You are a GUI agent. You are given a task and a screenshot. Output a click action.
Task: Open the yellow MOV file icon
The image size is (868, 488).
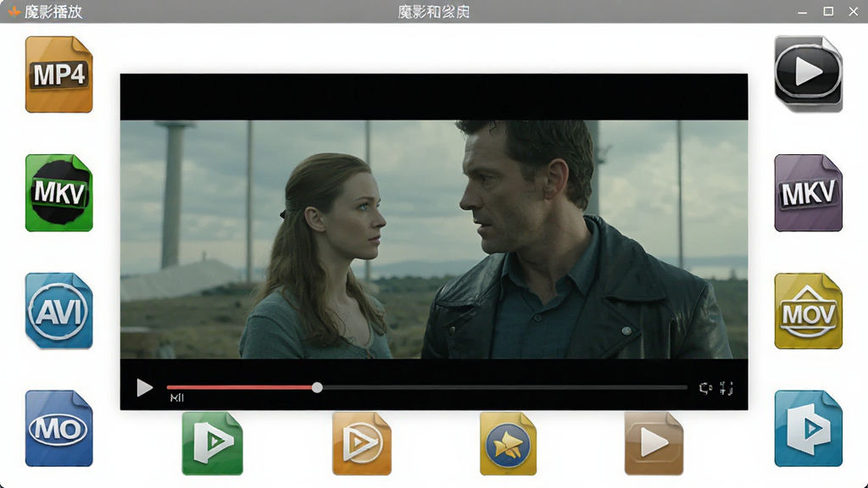coord(808,311)
